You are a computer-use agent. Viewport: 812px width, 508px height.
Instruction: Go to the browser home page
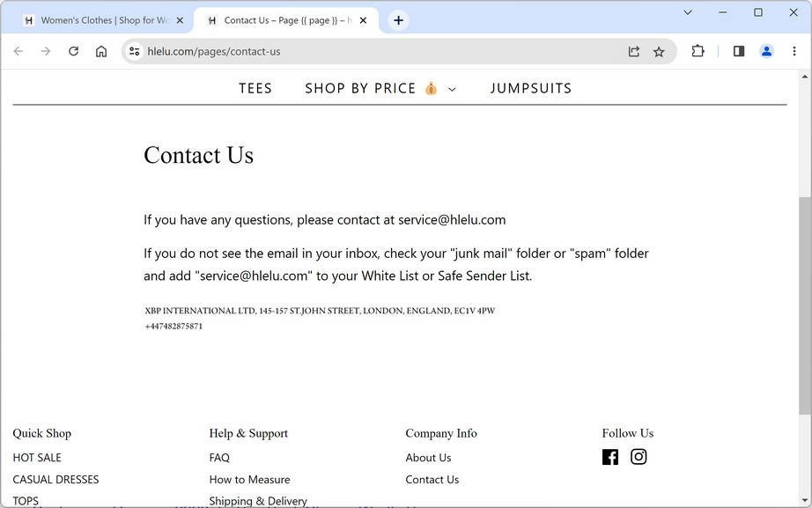pyautogui.click(x=101, y=51)
